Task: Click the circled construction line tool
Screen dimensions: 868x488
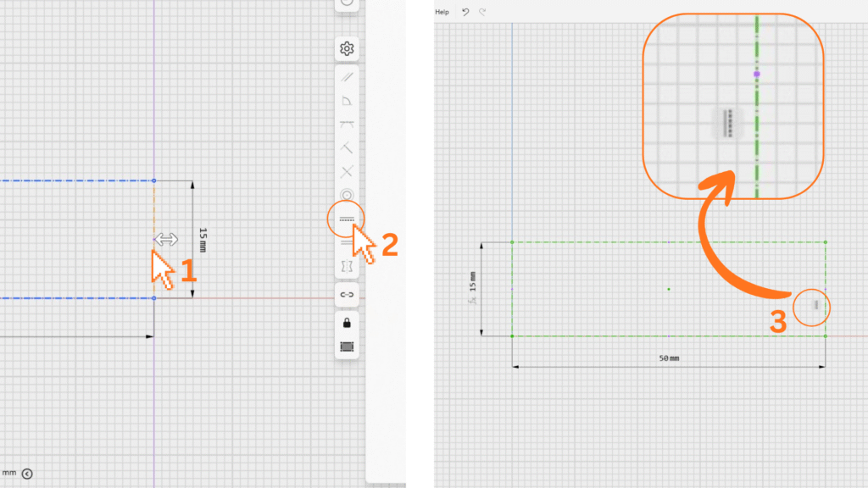Action: pos(346,219)
